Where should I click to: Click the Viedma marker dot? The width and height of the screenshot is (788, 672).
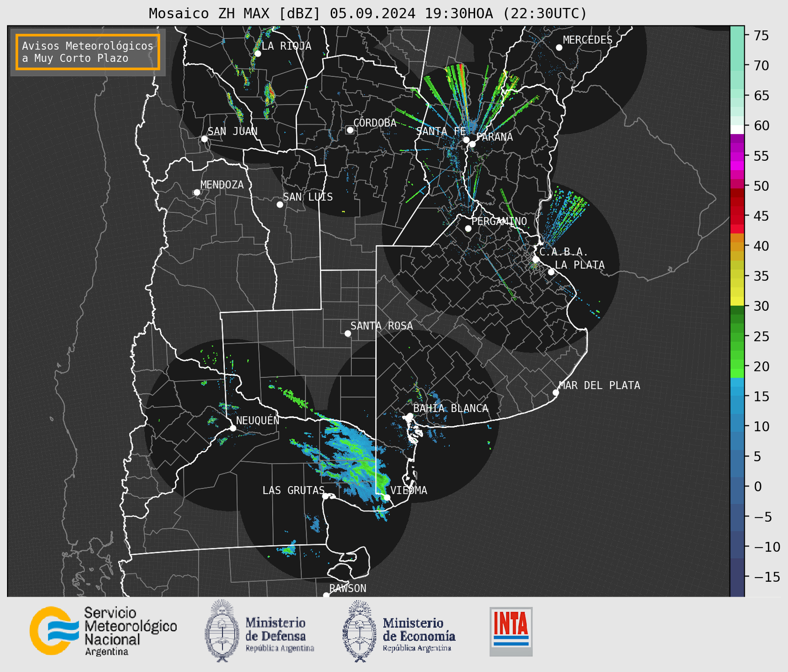coord(387,497)
